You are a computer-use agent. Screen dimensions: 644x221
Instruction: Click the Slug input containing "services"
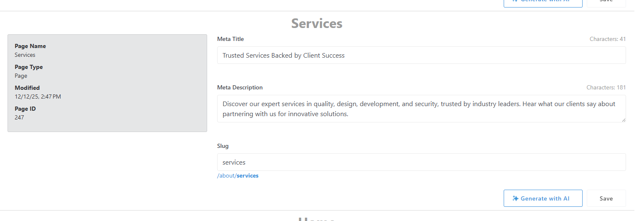coord(421,162)
